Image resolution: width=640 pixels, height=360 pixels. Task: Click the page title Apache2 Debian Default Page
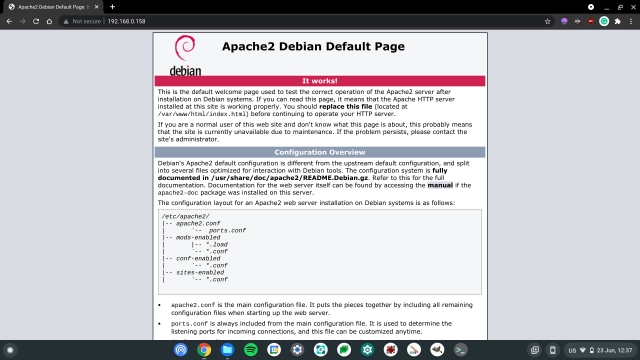tap(313, 47)
